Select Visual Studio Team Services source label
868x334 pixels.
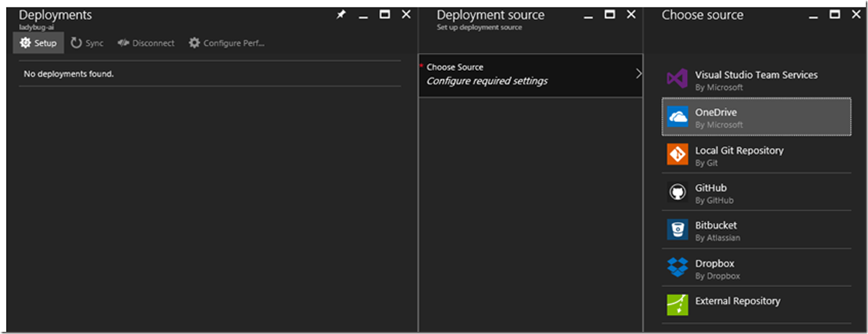click(x=756, y=75)
